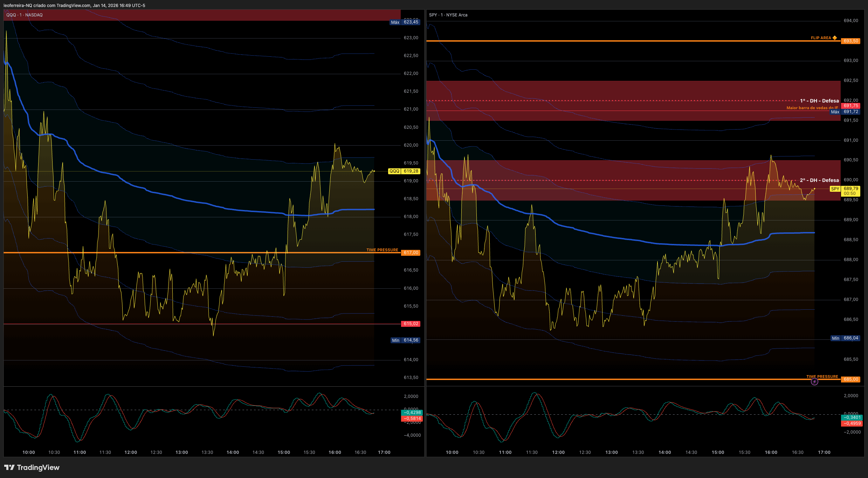Click the yellow SPY 689,79 current price label
The image size is (868, 478).
845,189
